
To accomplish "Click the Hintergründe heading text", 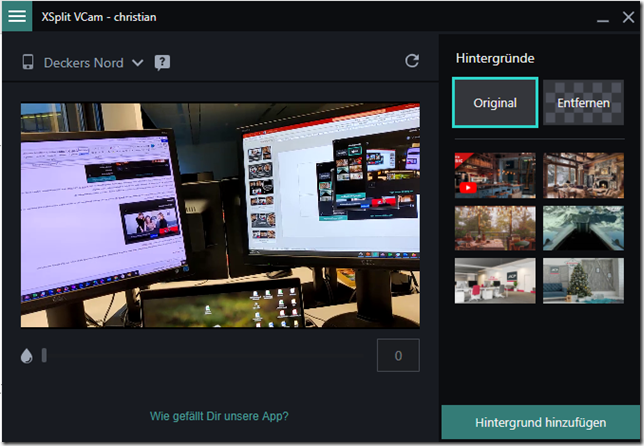I will tap(495, 58).
